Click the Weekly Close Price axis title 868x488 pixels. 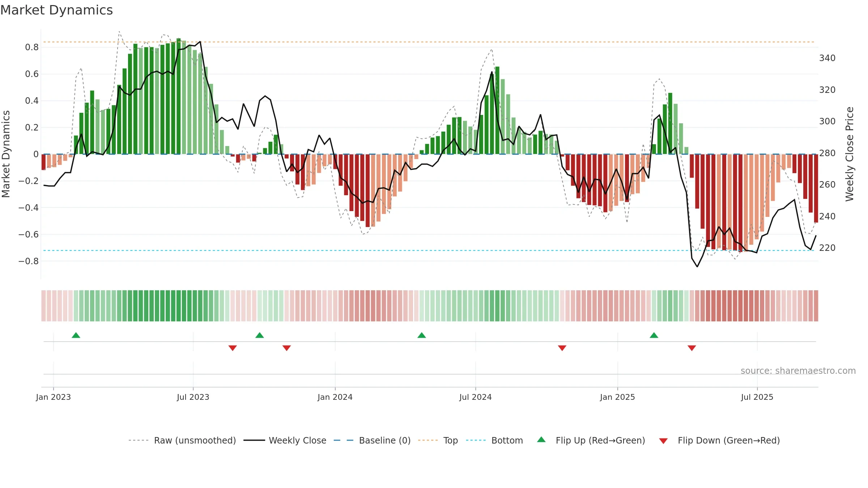850,154
